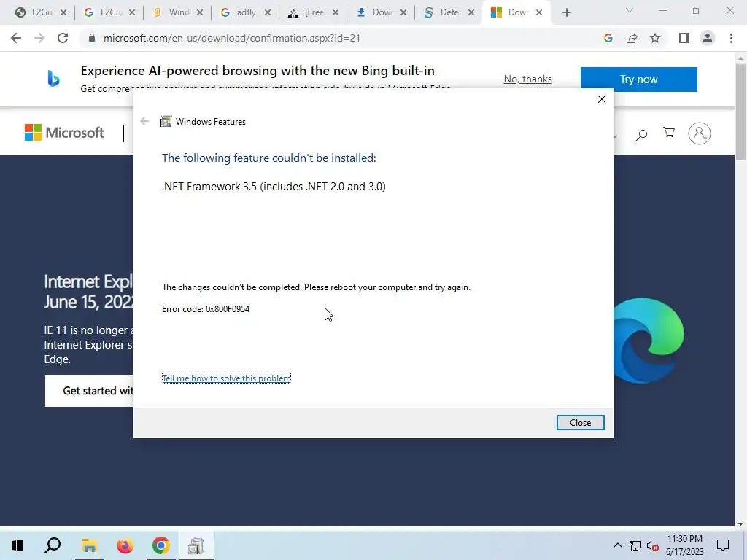Open the shopping cart on Microsoft page

click(x=669, y=133)
